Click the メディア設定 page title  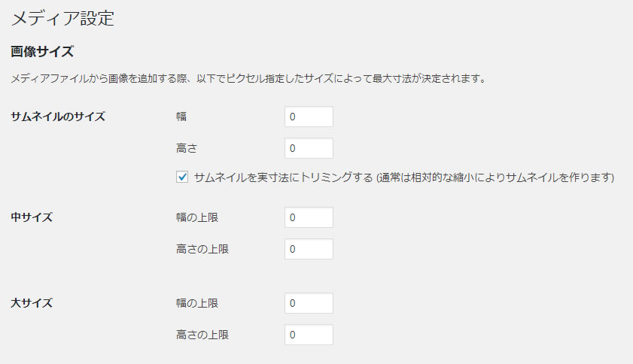point(62,19)
